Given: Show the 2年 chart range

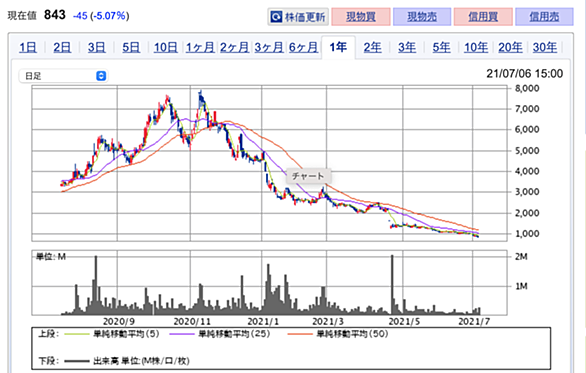Looking at the screenshot, I should pos(373,47).
